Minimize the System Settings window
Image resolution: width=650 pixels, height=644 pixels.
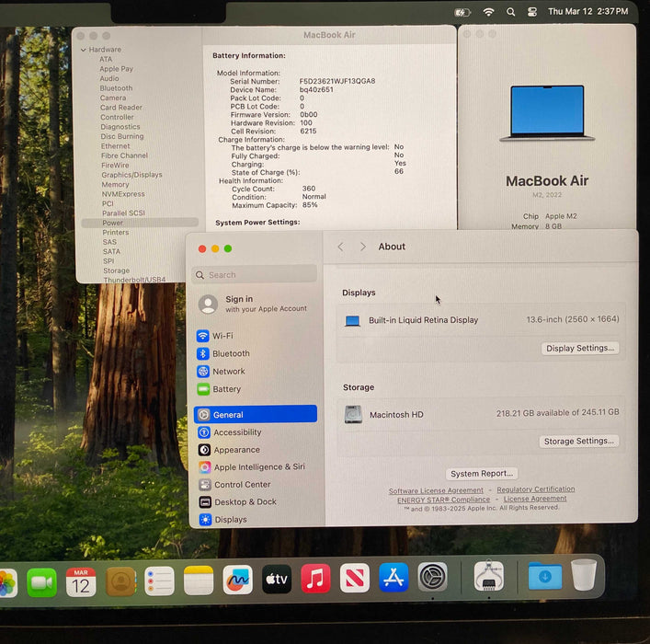[x=215, y=248]
